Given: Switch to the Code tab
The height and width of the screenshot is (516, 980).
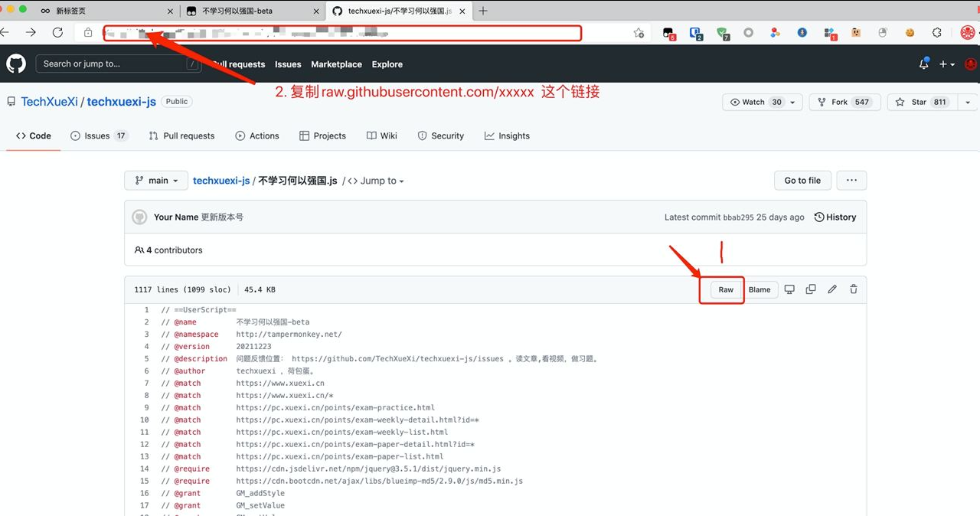Looking at the screenshot, I should 34,136.
